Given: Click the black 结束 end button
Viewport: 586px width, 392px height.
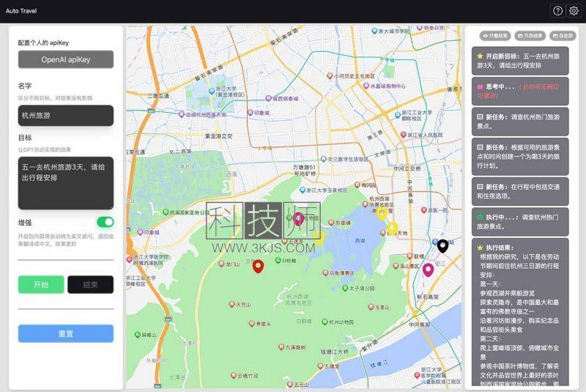Looking at the screenshot, I should [x=90, y=285].
